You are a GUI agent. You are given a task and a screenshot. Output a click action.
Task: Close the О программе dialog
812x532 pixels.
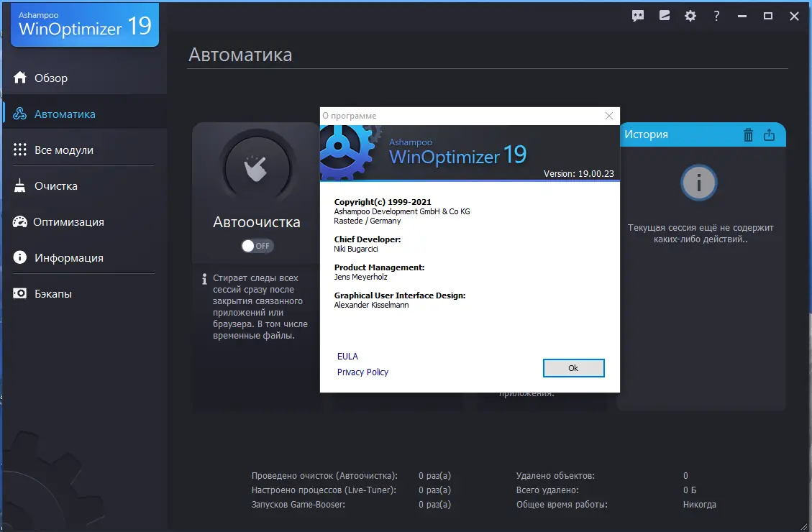pos(608,115)
